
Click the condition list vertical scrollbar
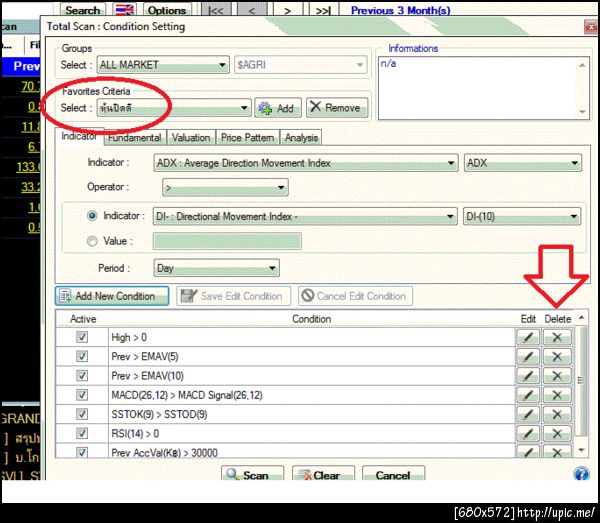582,383
